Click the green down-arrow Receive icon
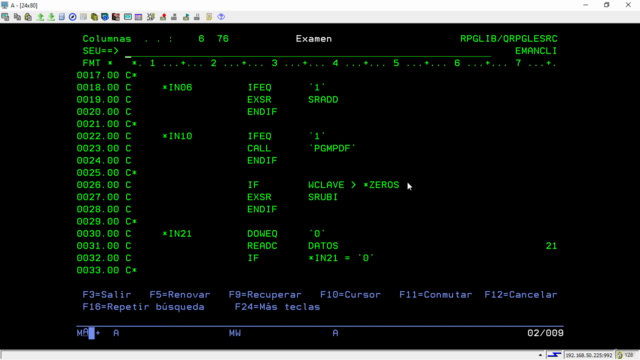Viewport: 640px width, 360px height. coord(51,17)
